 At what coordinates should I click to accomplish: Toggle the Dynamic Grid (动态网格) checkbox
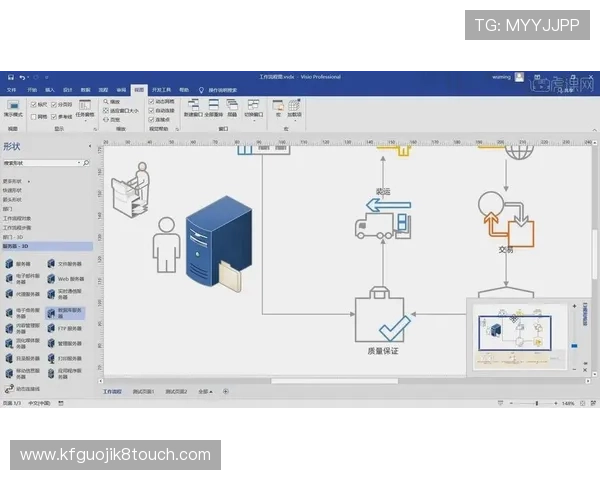click(151, 101)
